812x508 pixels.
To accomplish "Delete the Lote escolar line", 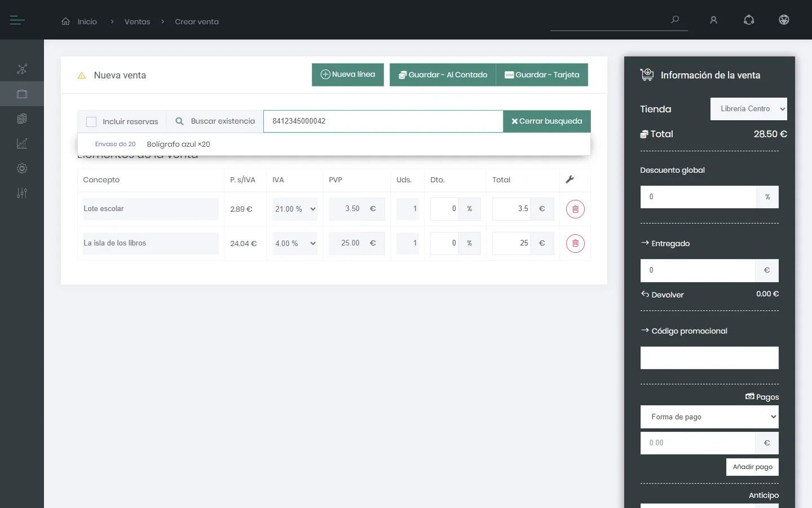I will pyautogui.click(x=575, y=209).
